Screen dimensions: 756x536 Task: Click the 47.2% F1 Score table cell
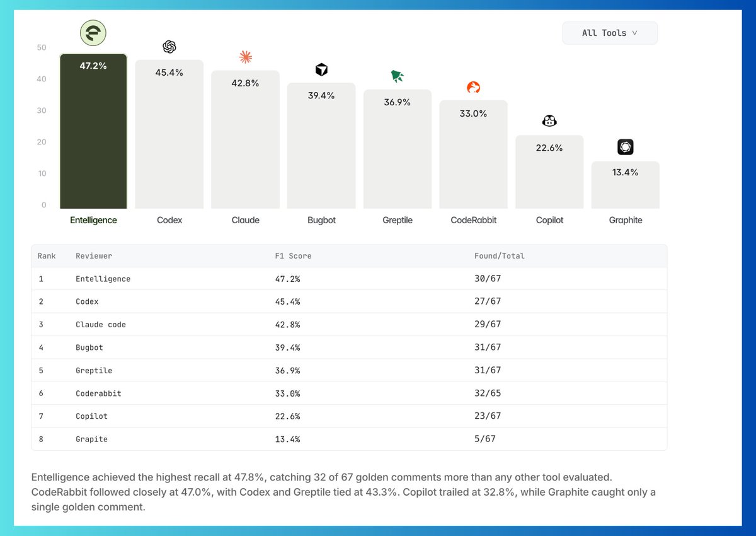[287, 279]
